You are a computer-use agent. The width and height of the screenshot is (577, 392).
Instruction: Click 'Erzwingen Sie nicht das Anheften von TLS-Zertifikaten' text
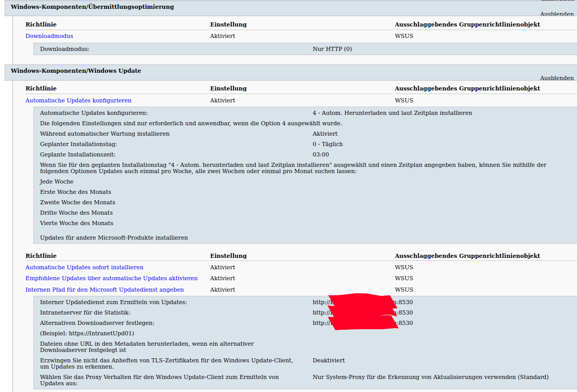pyautogui.click(x=167, y=363)
